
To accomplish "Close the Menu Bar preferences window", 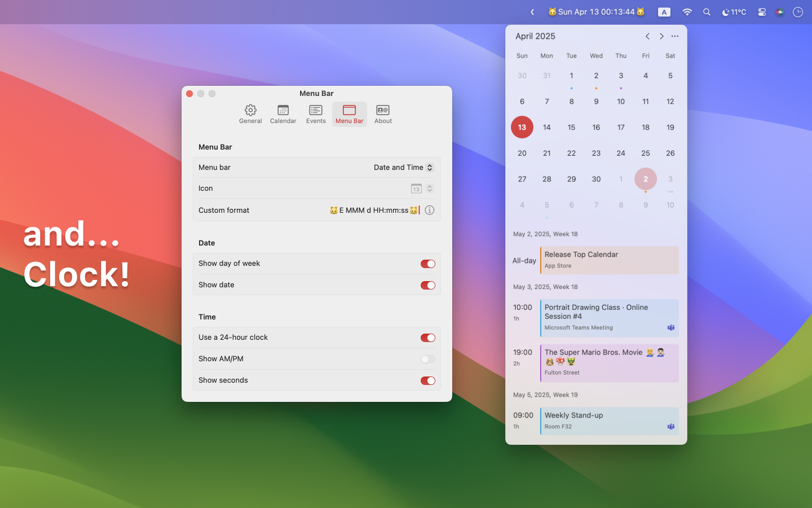I will [189, 94].
